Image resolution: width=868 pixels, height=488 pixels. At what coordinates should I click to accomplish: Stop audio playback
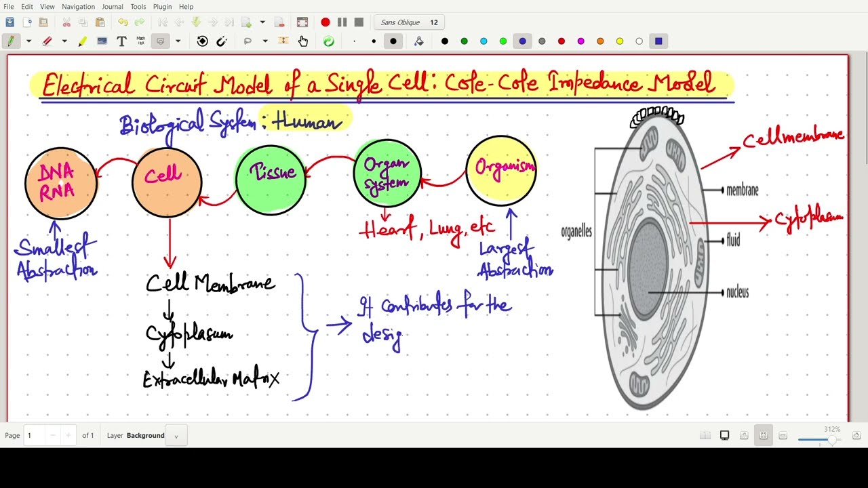coord(359,22)
